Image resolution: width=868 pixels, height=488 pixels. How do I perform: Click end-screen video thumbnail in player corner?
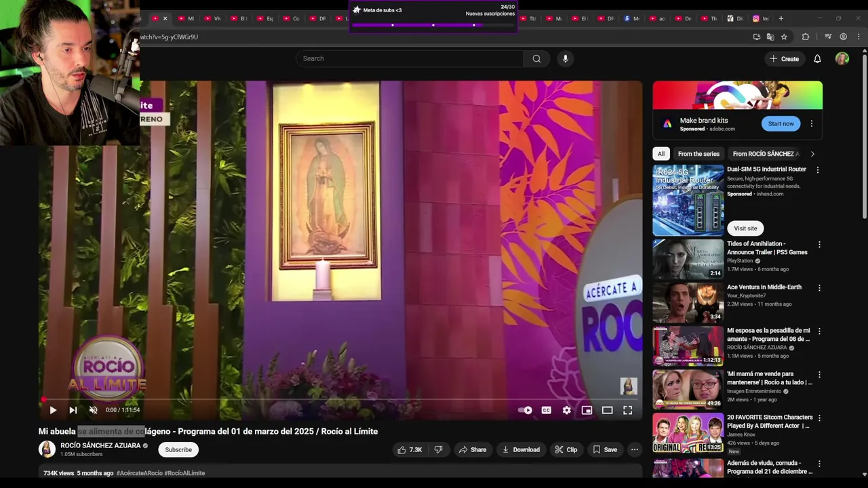(629, 386)
